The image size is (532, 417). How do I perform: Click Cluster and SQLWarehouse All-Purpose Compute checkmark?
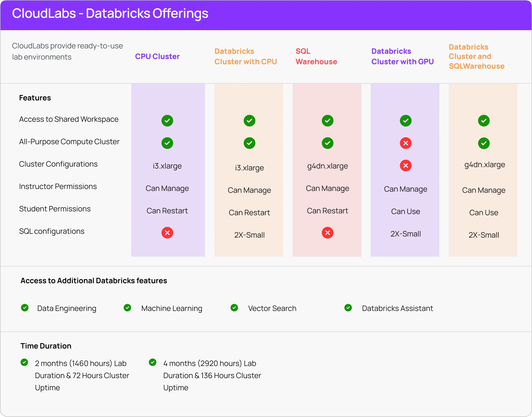point(484,143)
